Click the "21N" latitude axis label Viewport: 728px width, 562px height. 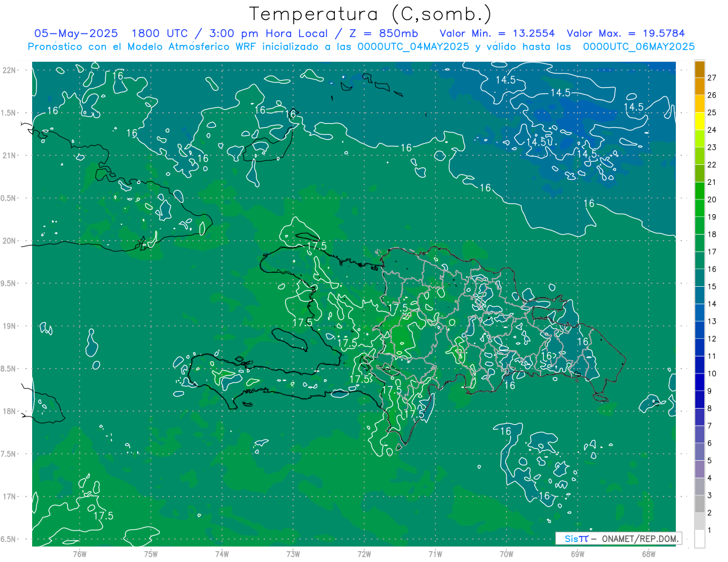click(x=9, y=155)
